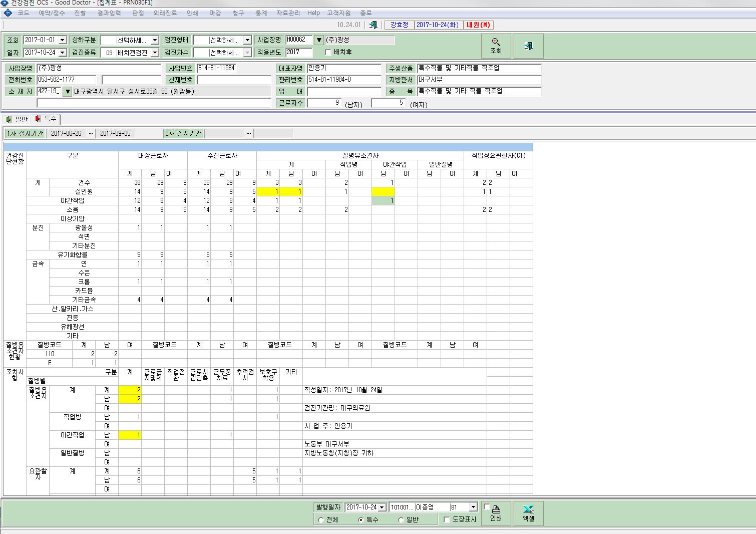
Task: Click the 조회 search magnifier button
Action: pos(496,46)
